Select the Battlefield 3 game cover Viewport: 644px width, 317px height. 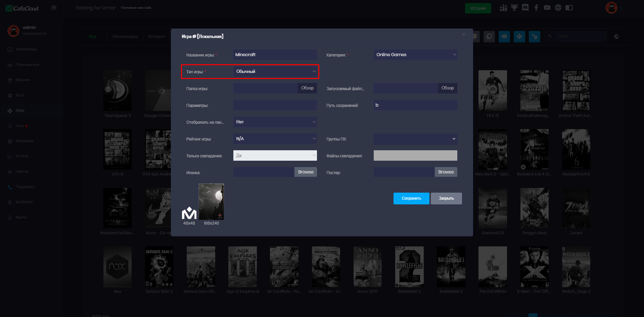[x=451, y=267]
